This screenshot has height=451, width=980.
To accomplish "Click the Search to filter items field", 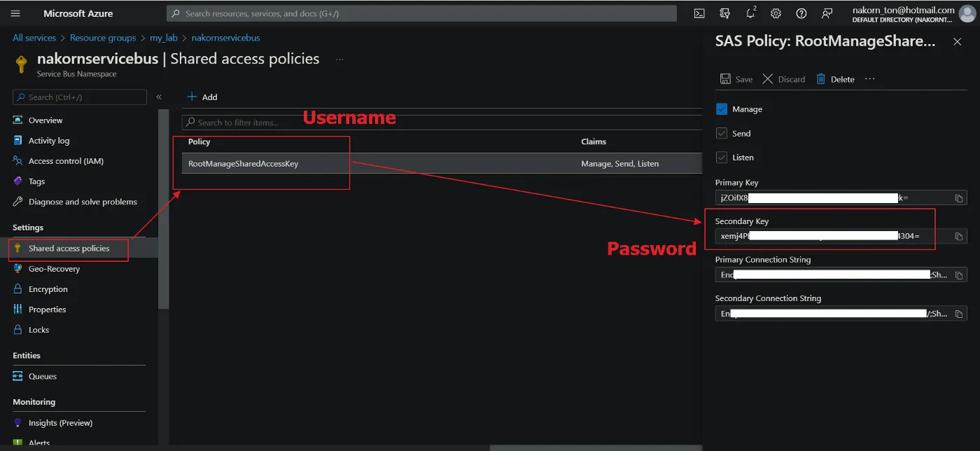I will [442, 123].
